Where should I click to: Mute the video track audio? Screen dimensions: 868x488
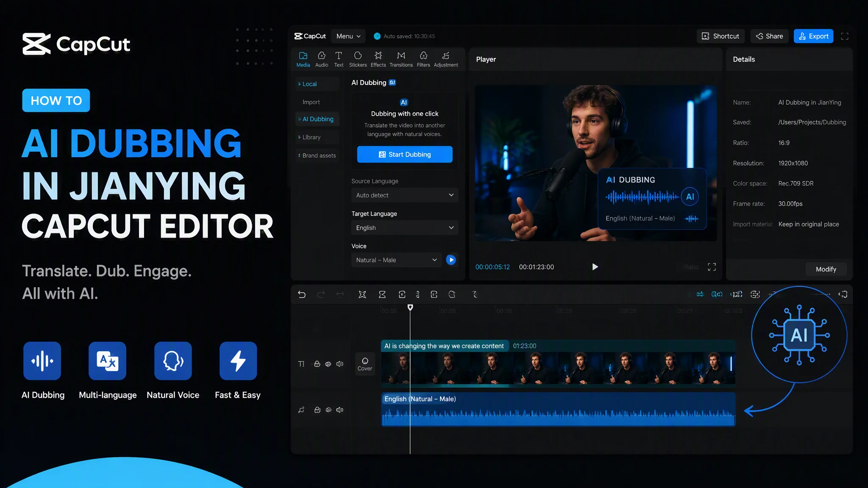pyautogui.click(x=339, y=364)
